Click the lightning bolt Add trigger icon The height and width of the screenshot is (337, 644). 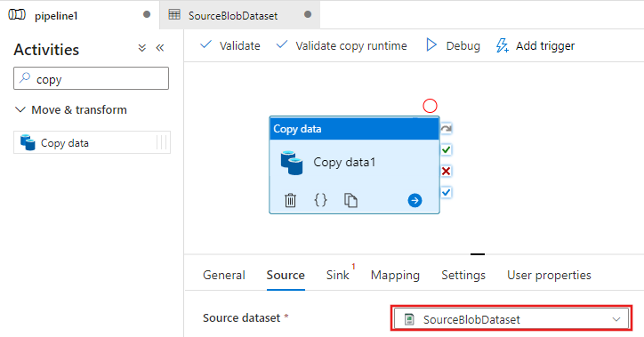click(503, 45)
